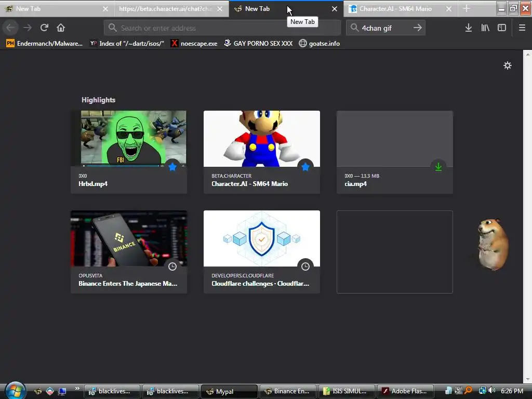The height and width of the screenshot is (399, 532).
Task: Click bookmark star on SM64 Mario card
Action: click(305, 167)
